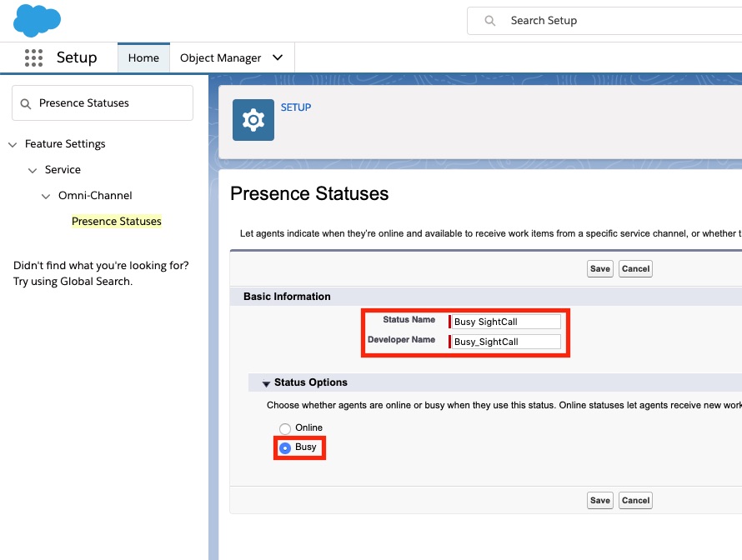Click the Developer Name field label
The image size is (742, 560).
point(401,340)
